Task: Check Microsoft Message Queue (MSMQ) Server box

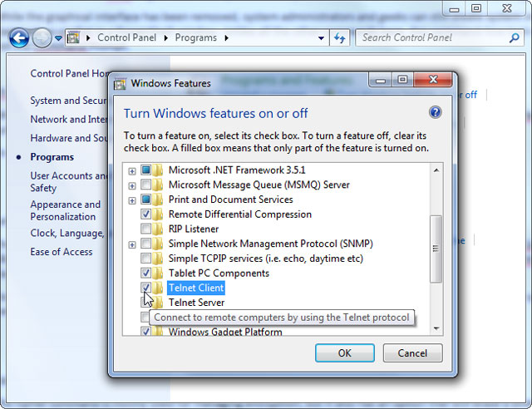Action: tap(146, 185)
